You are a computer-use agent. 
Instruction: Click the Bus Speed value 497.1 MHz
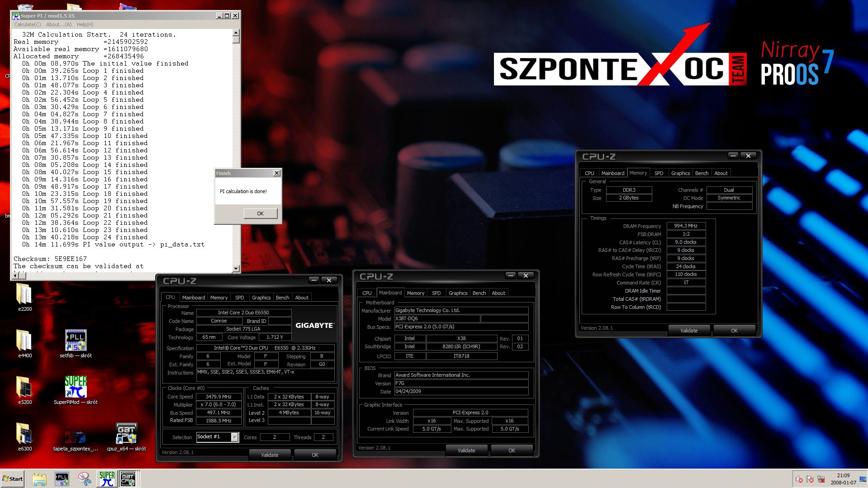(x=218, y=413)
